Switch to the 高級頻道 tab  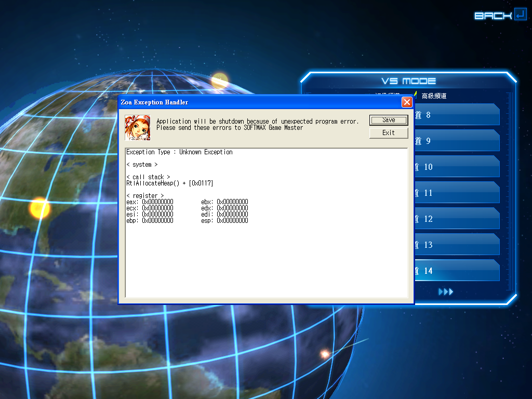(x=434, y=96)
